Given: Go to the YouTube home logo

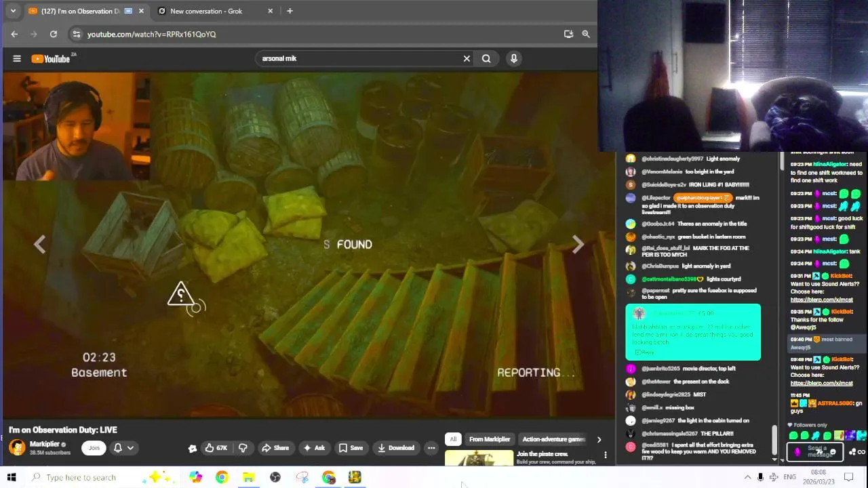Looking at the screenshot, I should point(50,58).
